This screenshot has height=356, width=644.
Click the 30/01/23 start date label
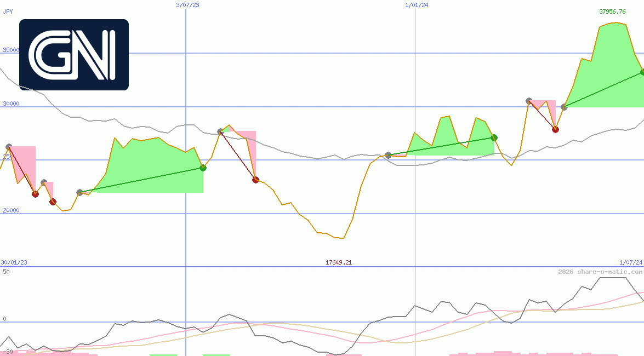pos(14,262)
